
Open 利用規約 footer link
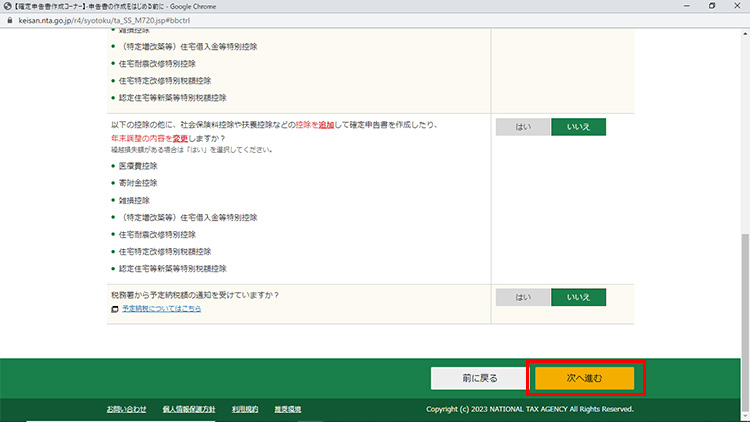245,409
